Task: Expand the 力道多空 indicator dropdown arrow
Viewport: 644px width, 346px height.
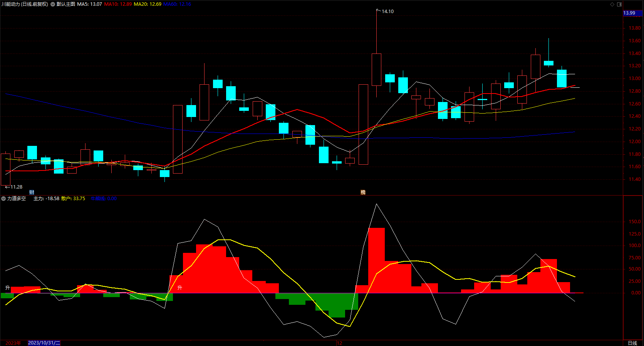Action: coord(3,199)
